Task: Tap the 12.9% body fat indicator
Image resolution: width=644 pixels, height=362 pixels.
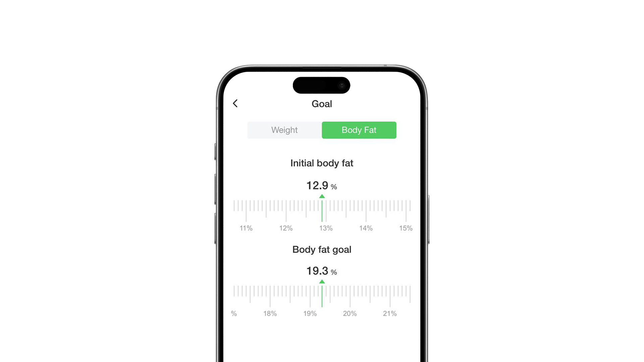Action: 322,185
